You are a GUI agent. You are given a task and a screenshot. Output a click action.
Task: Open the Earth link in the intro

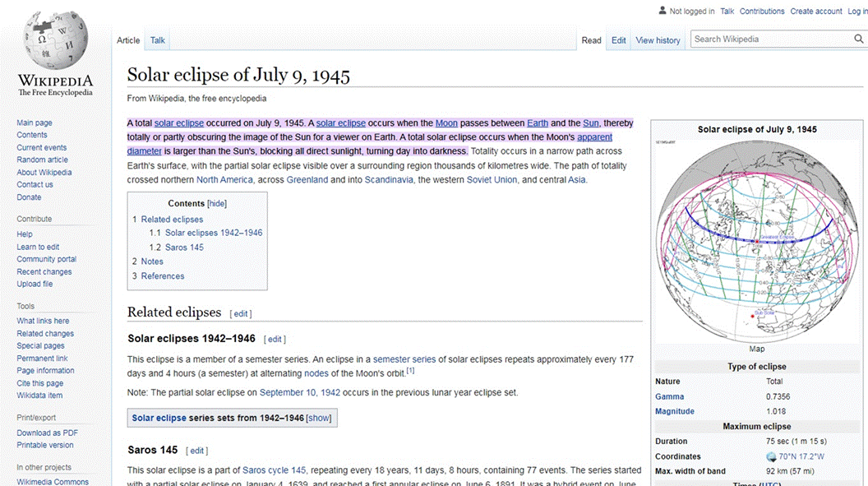pyautogui.click(x=538, y=123)
